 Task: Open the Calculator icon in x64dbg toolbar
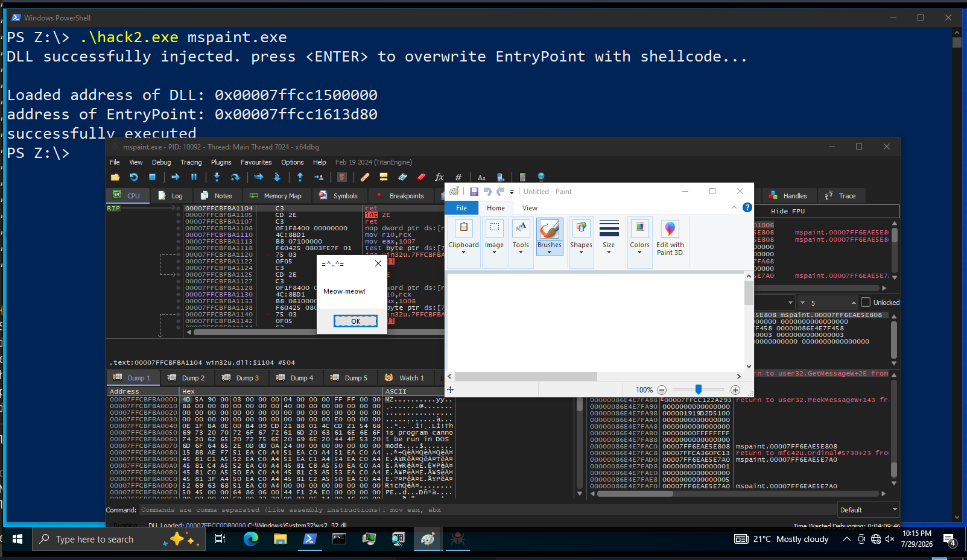point(522,177)
